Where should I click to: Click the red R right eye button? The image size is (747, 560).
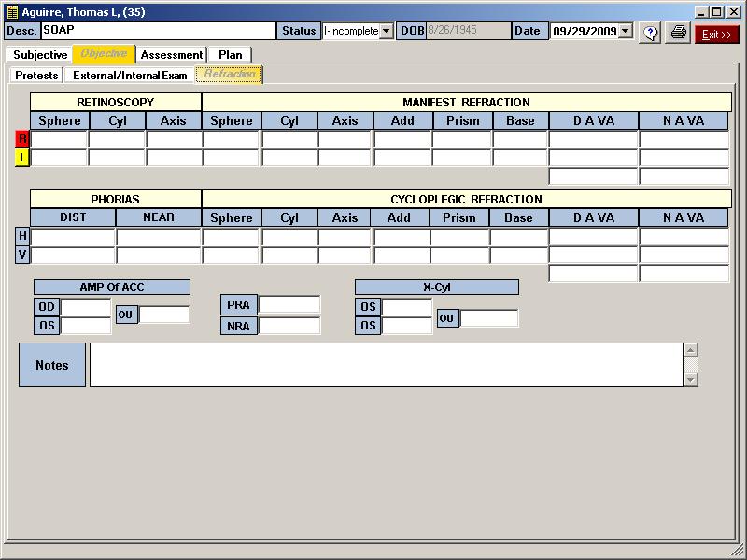[23, 139]
